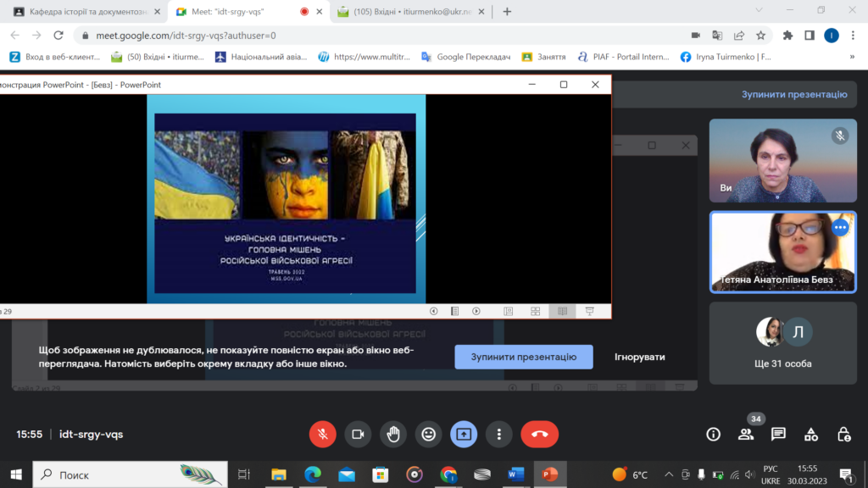Open the chat panel
Image resolution: width=868 pixels, height=488 pixels.
pyautogui.click(x=778, y=434)
